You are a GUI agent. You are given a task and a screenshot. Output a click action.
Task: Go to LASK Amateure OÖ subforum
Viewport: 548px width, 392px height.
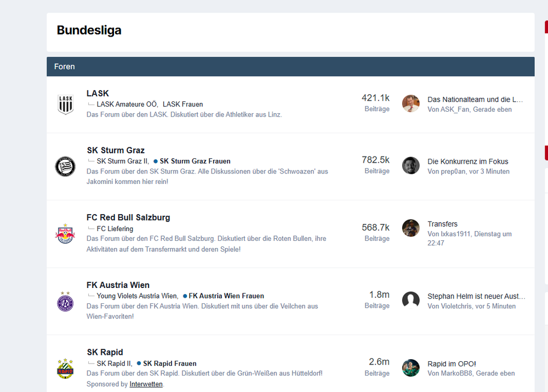[x=127, y=105]
